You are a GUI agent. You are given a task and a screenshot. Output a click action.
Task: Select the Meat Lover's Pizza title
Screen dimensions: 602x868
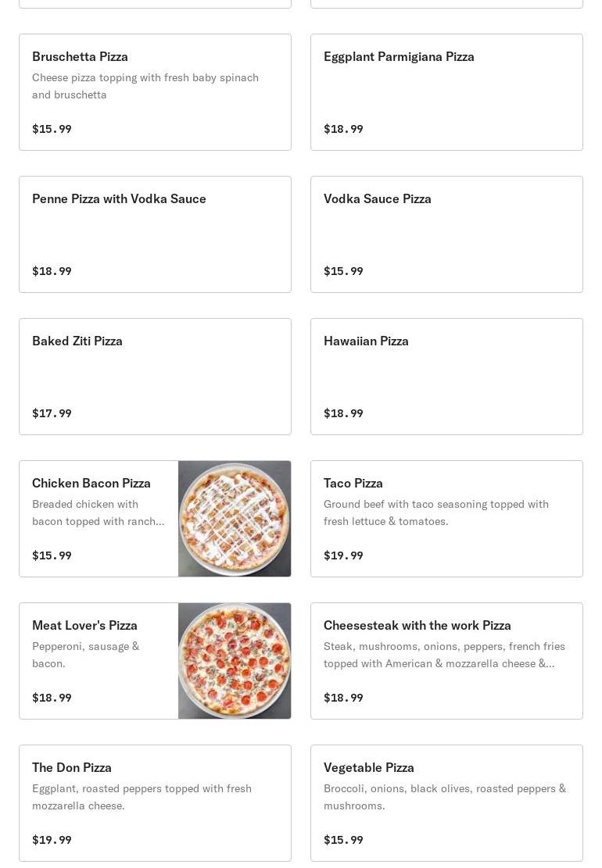coord(84,626)
